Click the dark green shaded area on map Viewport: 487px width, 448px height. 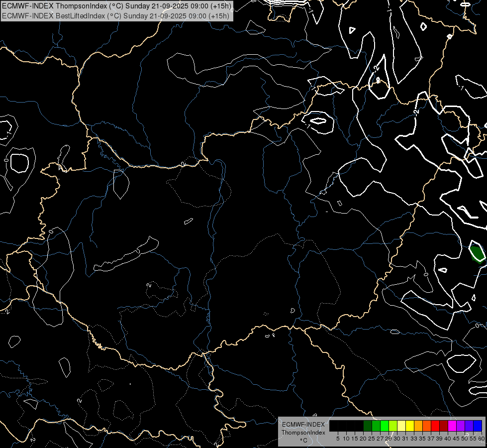477,253
